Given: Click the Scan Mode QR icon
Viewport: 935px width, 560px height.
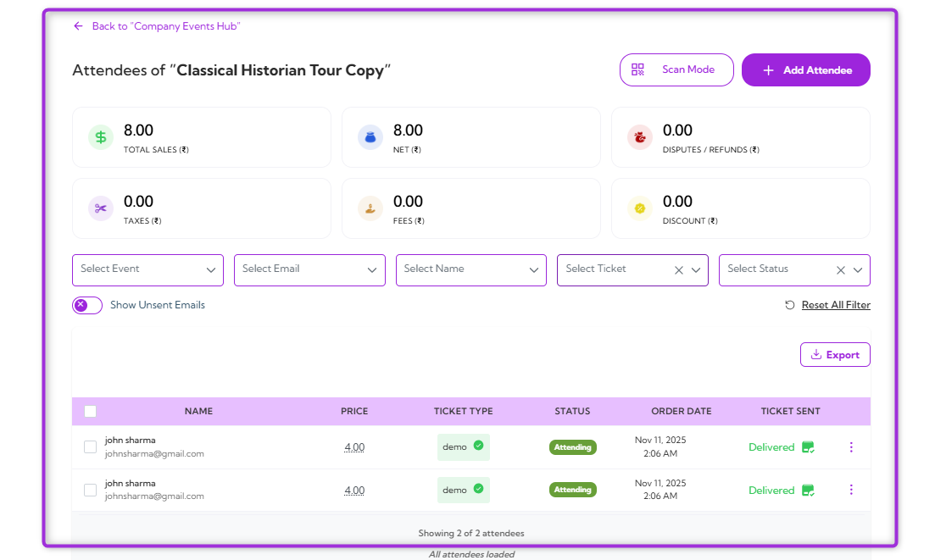Looking at the screenshot, I should [637, 69].
